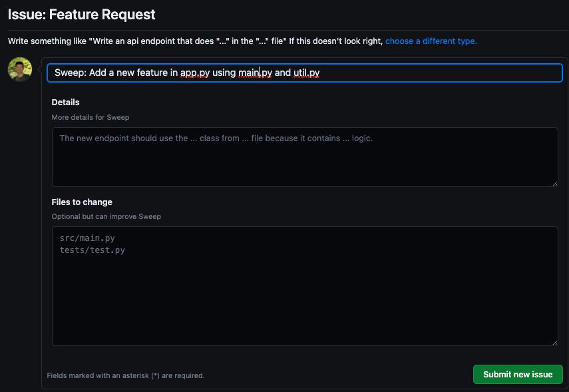This screenshot has height=392, width=569.
Task: Click the Details box resize handle
Action: [555, 184]
